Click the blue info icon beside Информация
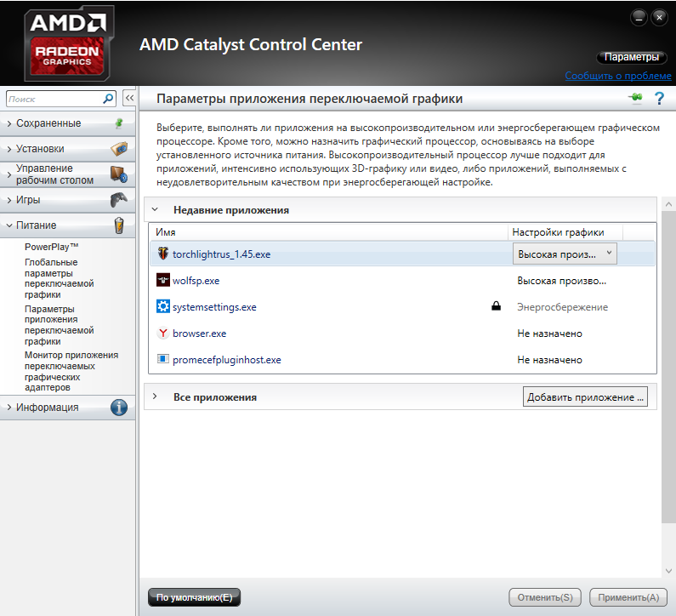The width and height of the screenshot is (676, 616). 119,408
